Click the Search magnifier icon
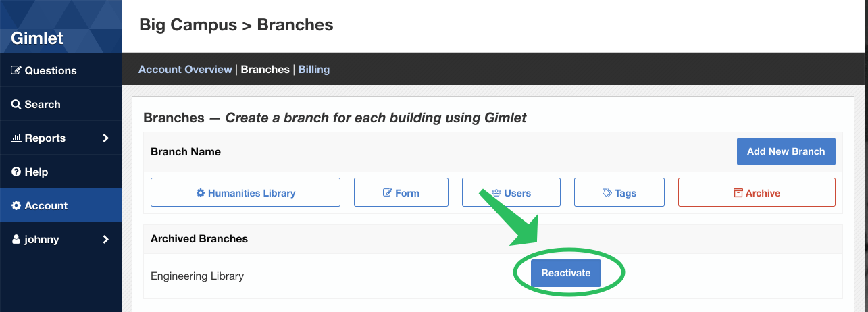 point(16,104)
